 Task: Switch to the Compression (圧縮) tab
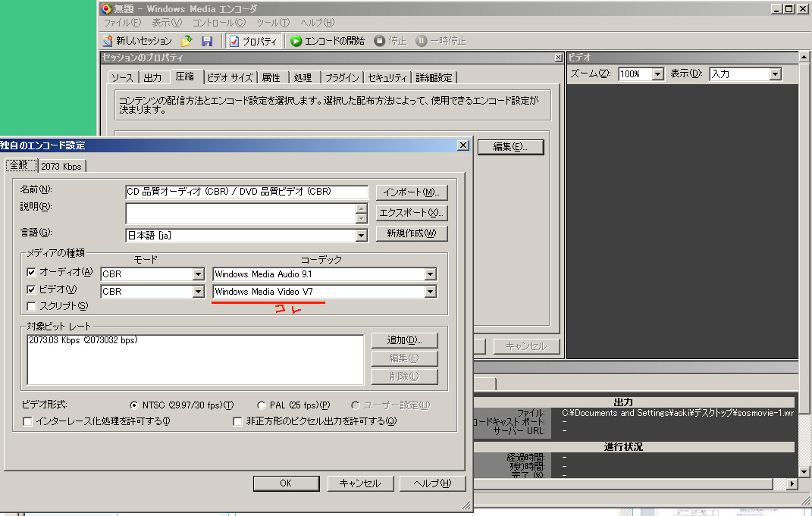[185, 77]
